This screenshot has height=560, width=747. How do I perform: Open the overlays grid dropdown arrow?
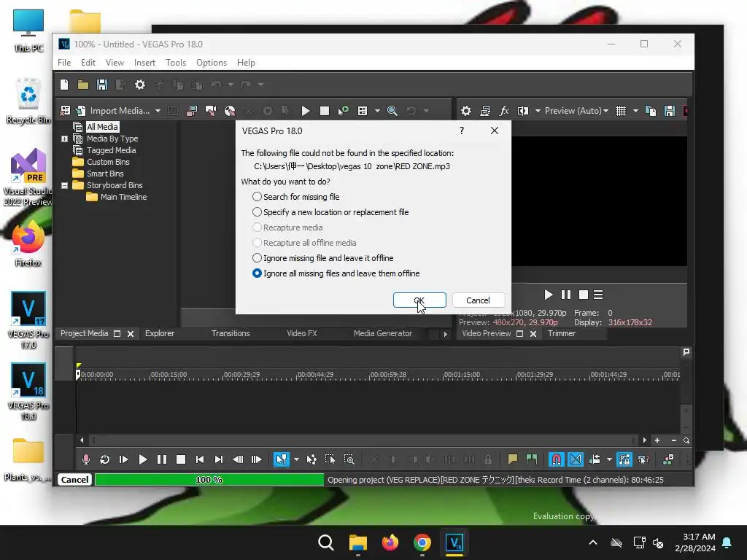(635, 111)
